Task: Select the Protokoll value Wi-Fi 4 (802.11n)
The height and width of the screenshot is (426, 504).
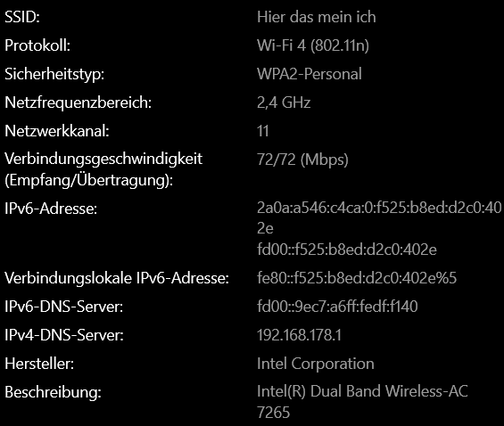Action: tap(313, 45)
